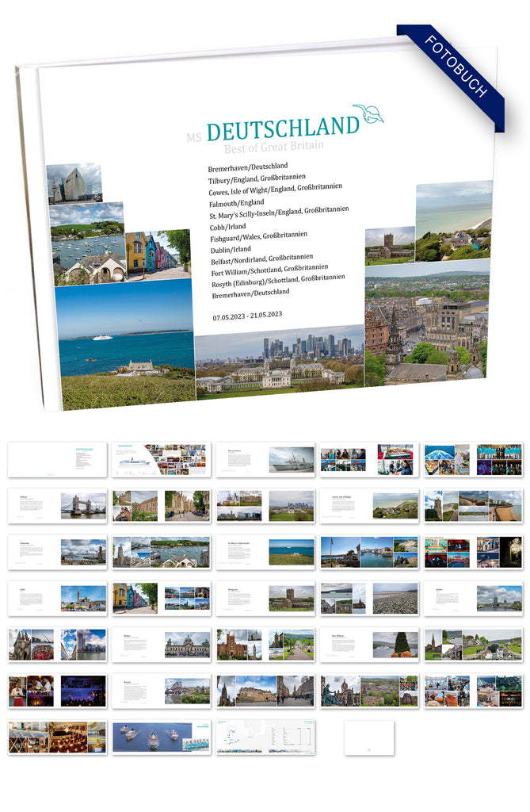Open the Dublin title spread thumbnail

click(x=474, y=599)
